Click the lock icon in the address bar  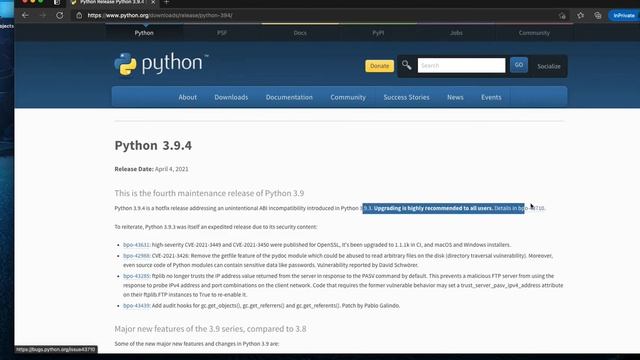coord(79,15)
